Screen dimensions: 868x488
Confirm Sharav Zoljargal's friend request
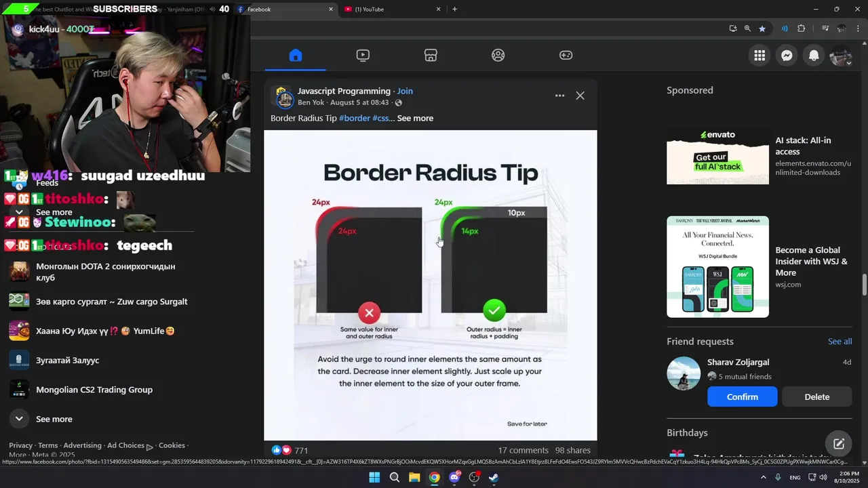(743, 396)
